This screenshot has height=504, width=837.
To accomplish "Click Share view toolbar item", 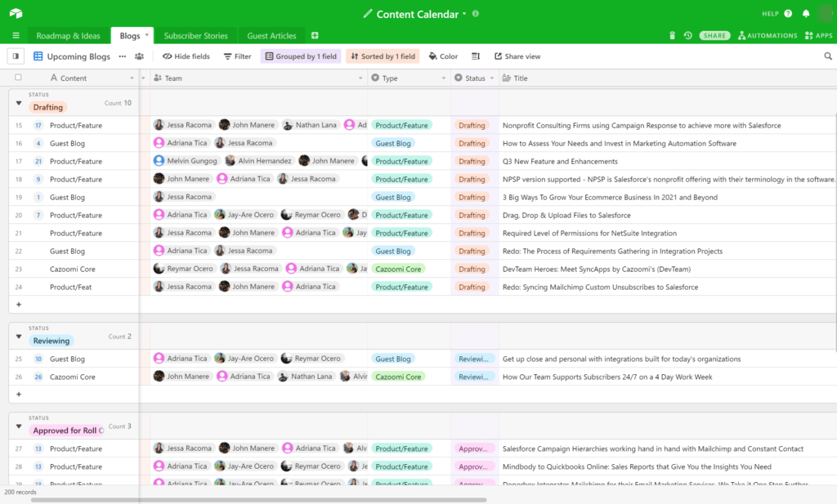I will coord(517,56).
